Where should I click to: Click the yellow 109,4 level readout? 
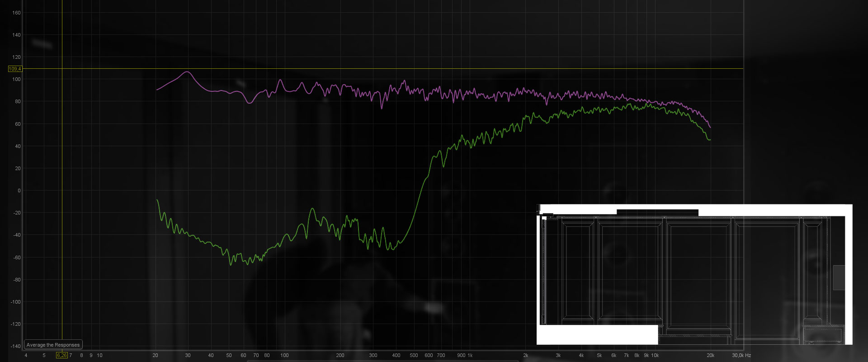[x=15, y=69]
